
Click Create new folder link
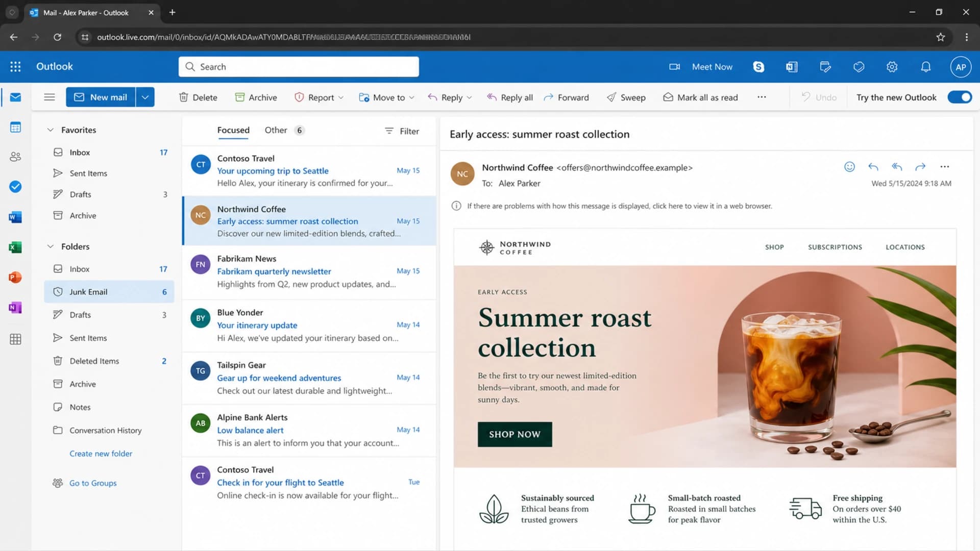coord(101,454)
